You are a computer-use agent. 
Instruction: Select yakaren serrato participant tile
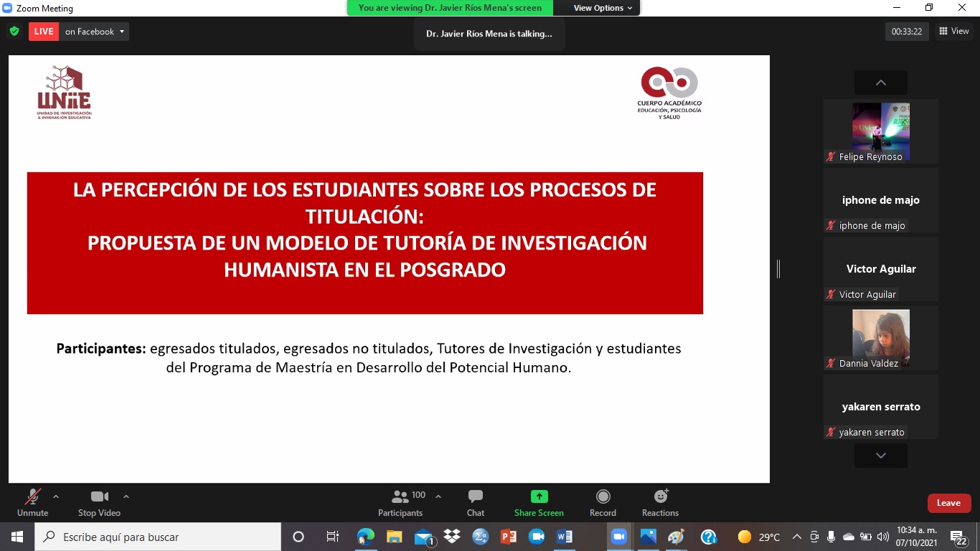(x=881, y=407)
